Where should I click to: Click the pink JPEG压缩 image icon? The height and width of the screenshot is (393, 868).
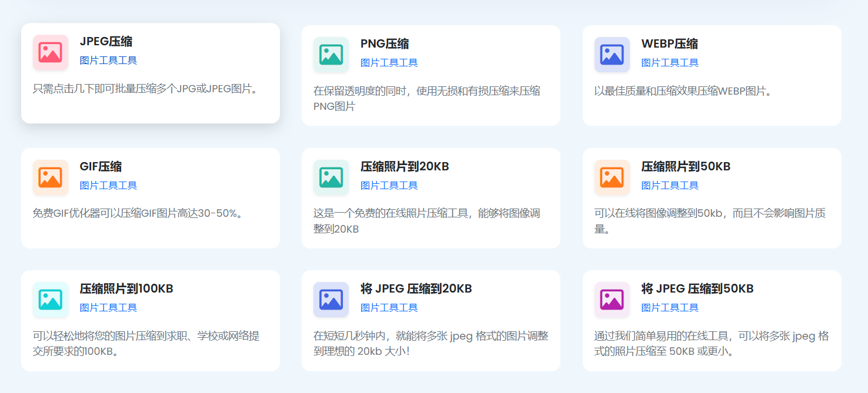click(49, 52)
